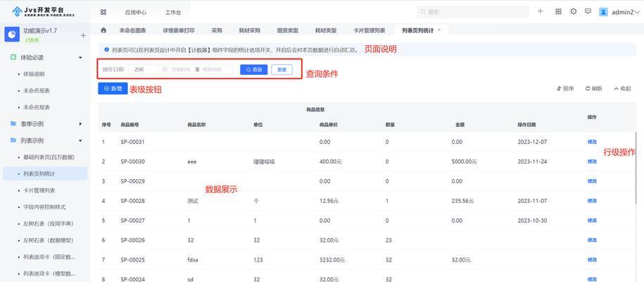Collapse the 体验必读 section arrow
644x282 pixels.
80,58
